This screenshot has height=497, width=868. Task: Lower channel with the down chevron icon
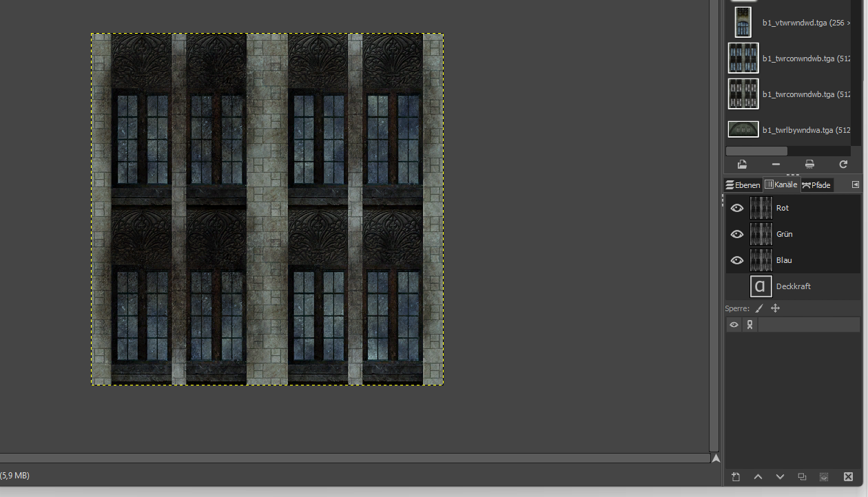(780, 476)
